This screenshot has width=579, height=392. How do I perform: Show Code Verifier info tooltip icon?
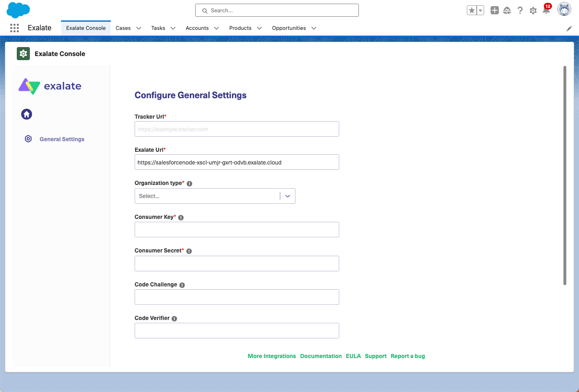(174, 319)
